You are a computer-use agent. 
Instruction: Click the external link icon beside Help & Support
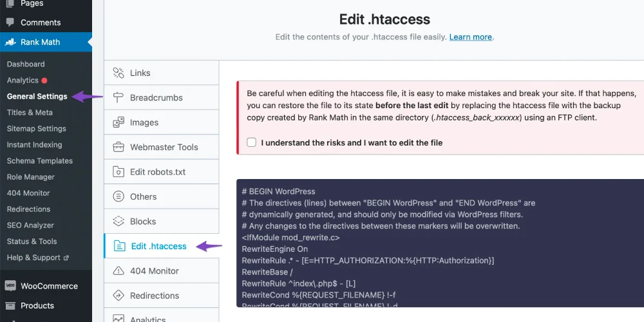(x=66, y=258)
